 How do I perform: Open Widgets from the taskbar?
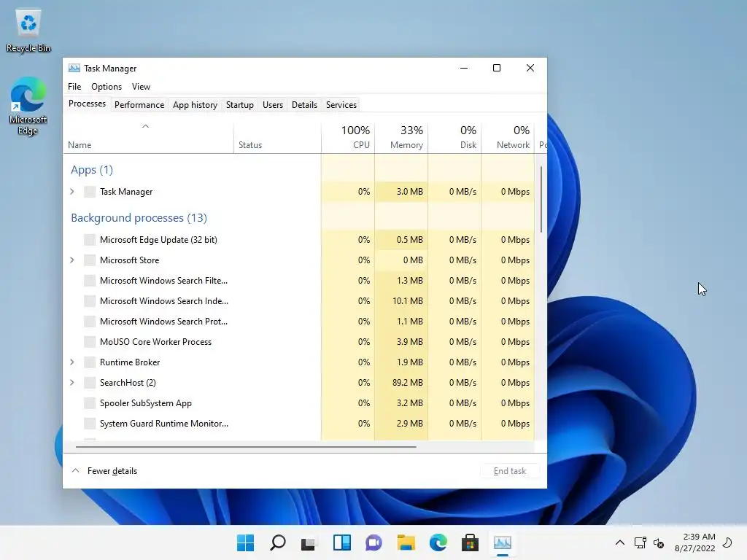(341, 542)
